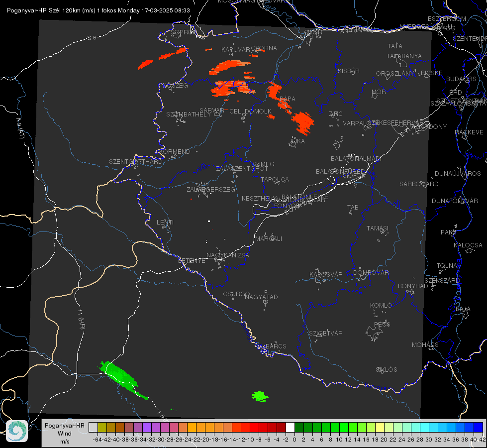This screenshot has width=487, height=448.
Task: Click the A 9 (AT) road label
Action: (20, 128)
